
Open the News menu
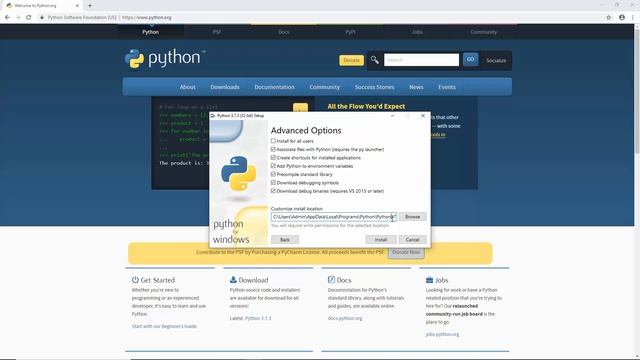(416, 87)
